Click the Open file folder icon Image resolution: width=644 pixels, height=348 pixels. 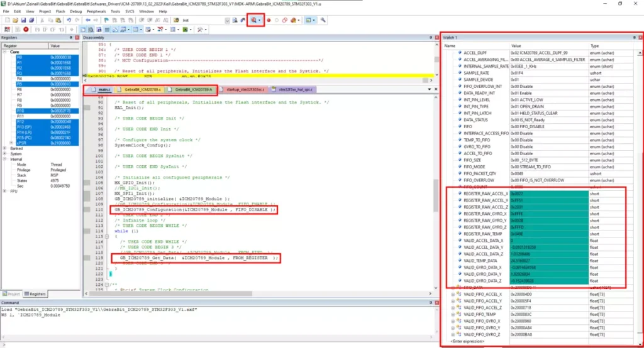[15, 20]
